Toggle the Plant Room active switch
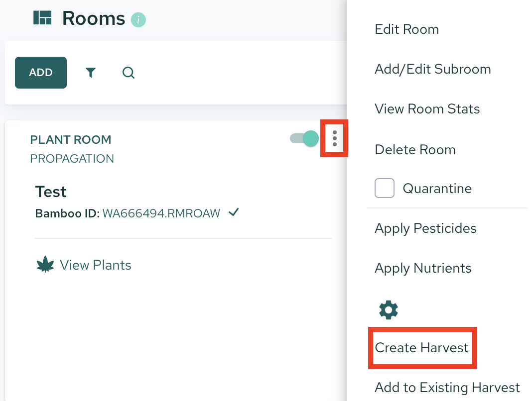This screenshot has height=401, width=532. point(304,138)
